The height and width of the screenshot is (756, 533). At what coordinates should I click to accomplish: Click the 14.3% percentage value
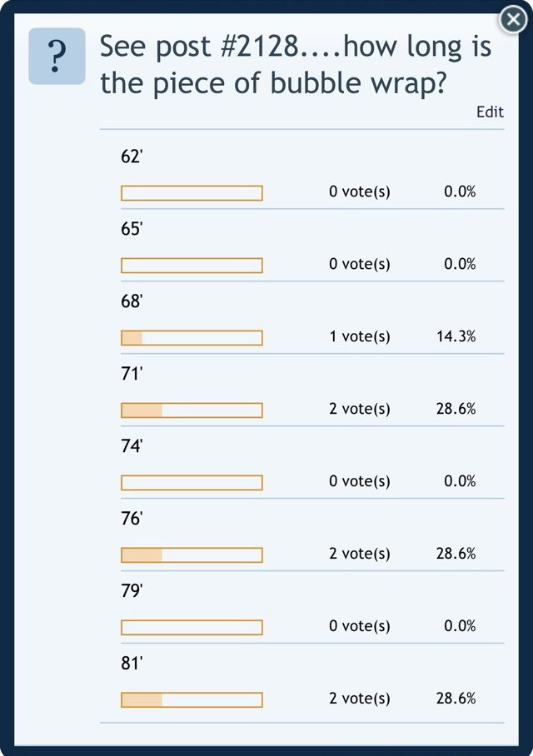point(456,336)
